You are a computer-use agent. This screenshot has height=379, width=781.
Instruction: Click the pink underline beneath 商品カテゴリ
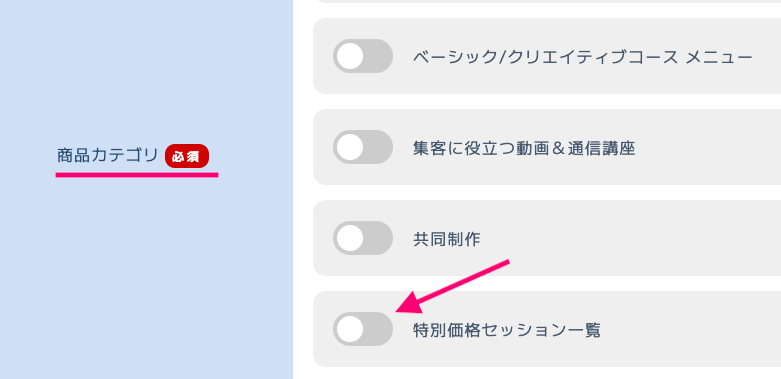click(x=137, y=175)
